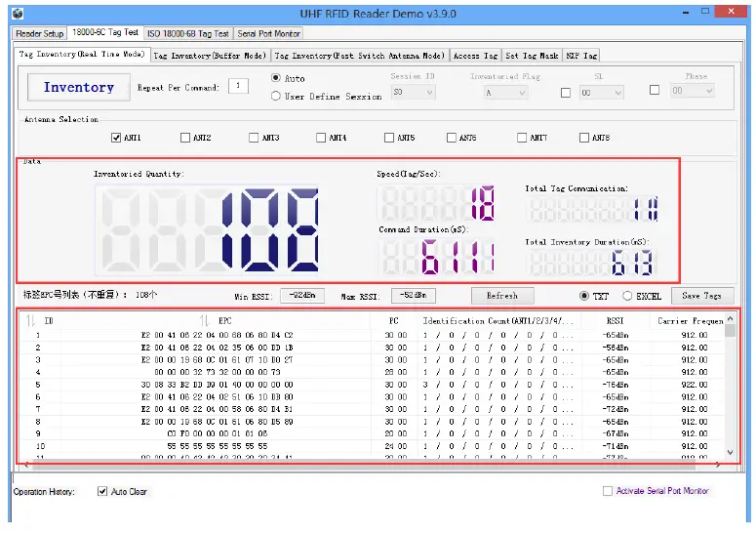The image size is (756, 533).
Task: Tick the ANT8 antenna checkbox
Action: pos(584,138)
